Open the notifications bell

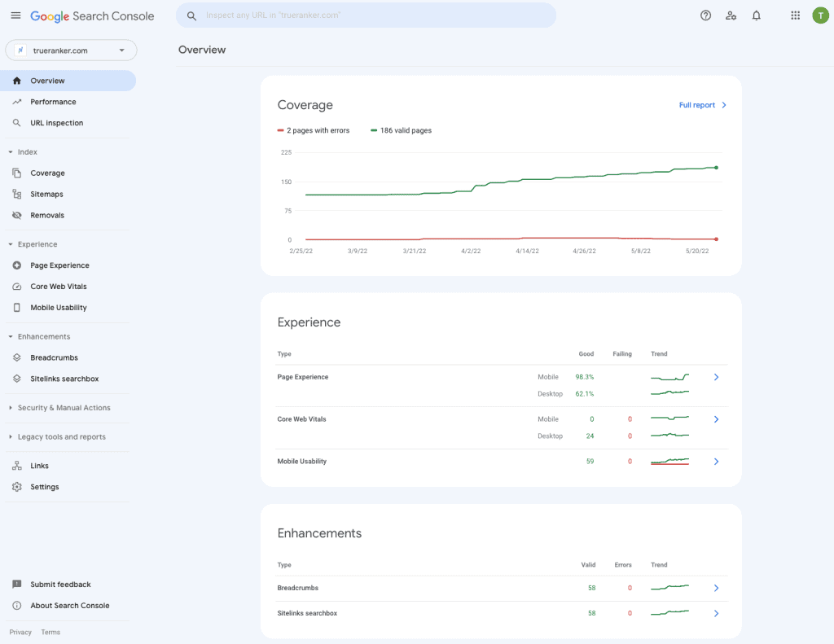coord(756,15)
